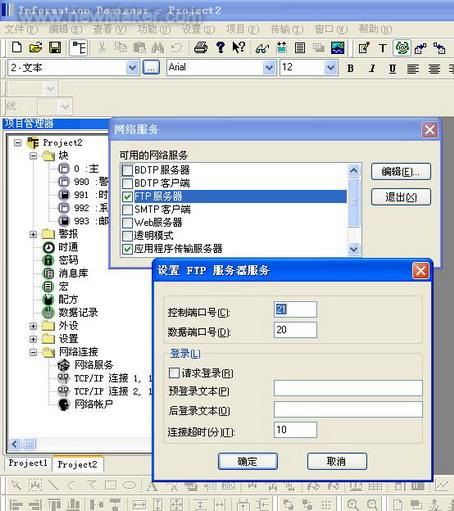Viewport: 454px width, 511px height.
Task: Switch to the Project1 tab
Action: (x=28, y=463)
